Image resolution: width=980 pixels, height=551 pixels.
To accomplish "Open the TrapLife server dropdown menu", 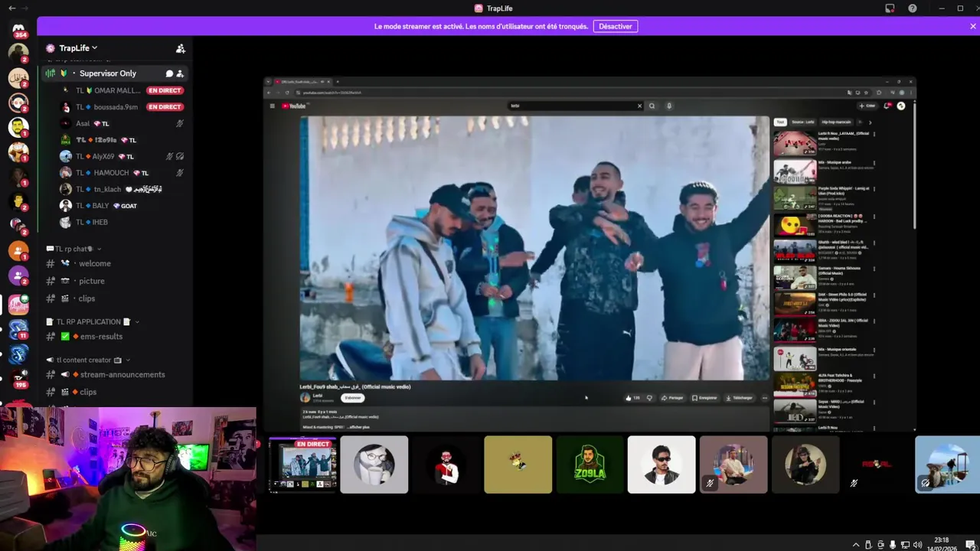I will [78, 48].
